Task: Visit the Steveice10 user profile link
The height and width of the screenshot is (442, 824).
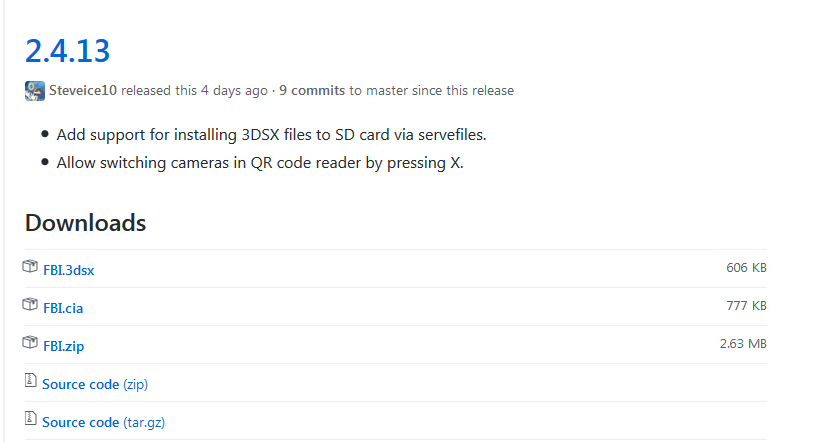Action: [x=83, y=90]
